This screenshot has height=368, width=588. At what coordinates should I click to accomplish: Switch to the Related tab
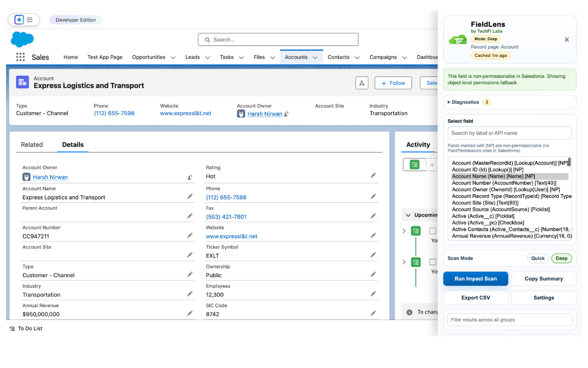click(x=32, y=144)
